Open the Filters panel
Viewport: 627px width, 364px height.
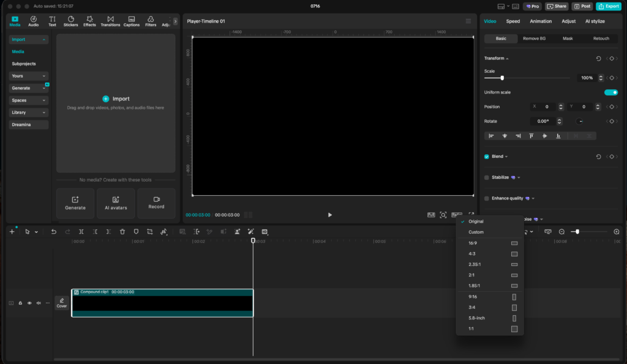(151, 21)
